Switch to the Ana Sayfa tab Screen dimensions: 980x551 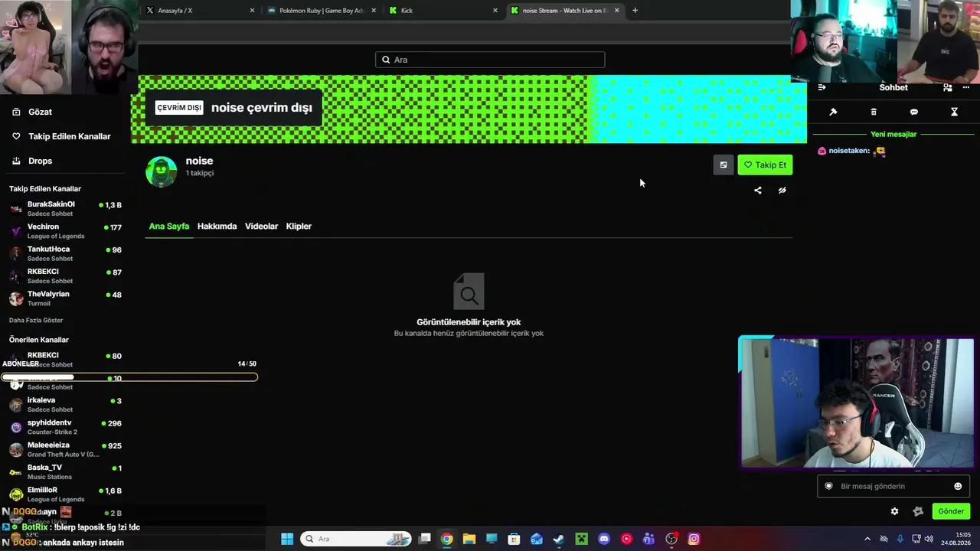tap(169, 227)
